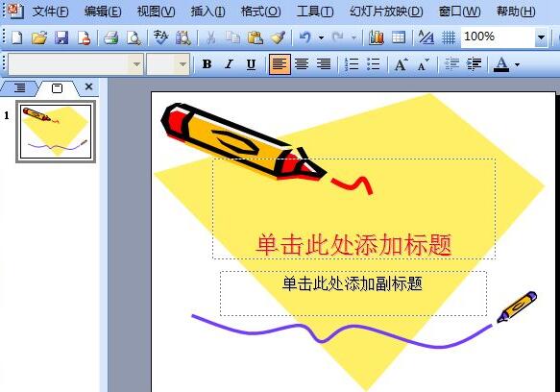560x392 pixels.
Task: Click Increase Font Size icon
Action: pos(402,64)
